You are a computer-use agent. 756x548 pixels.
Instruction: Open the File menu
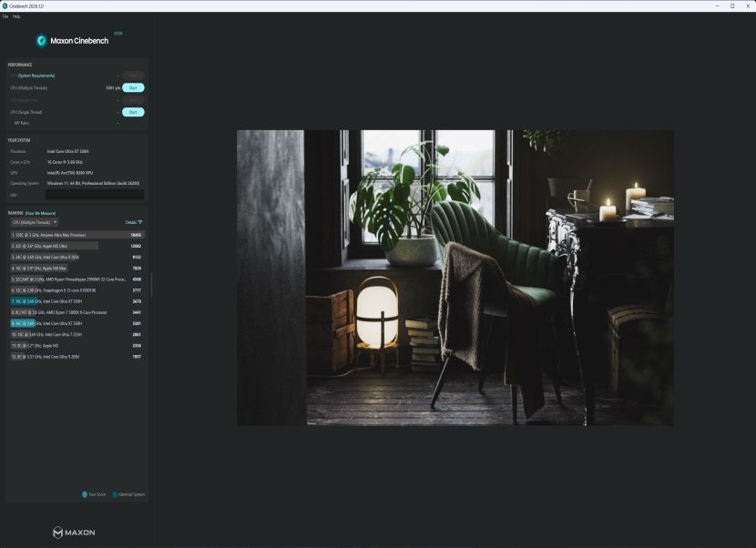point(5,16)
